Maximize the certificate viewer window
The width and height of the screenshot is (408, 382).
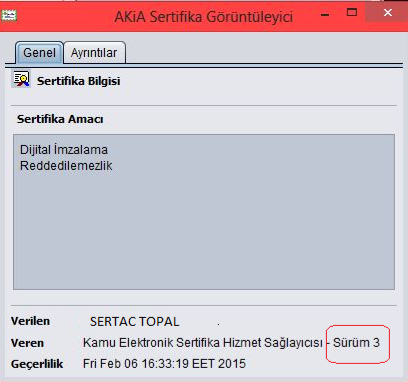pos(352,13)
